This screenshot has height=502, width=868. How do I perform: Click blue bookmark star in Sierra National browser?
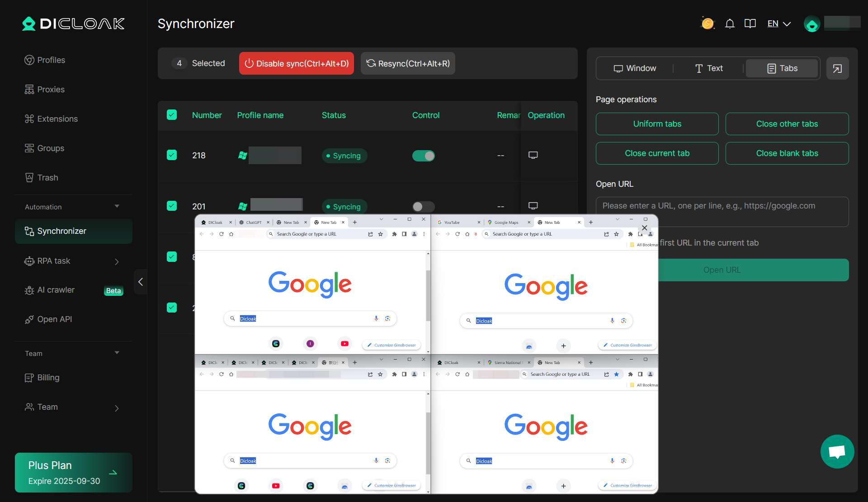click(x=616, y=374)
